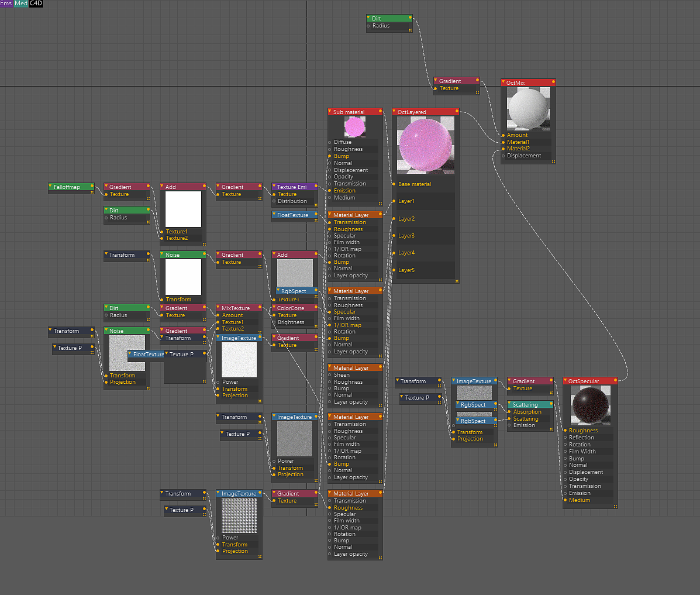Image resolution: width=700 pixels, height=595 pixels.
Task: Collapse the Texture Emi node triangle
Action: pos(274,186)
